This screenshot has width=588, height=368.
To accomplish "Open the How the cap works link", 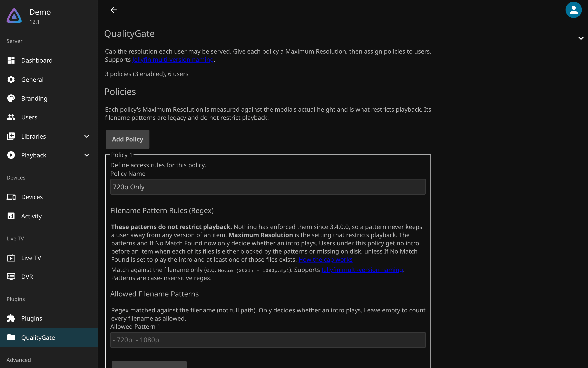I will (325, 259).
